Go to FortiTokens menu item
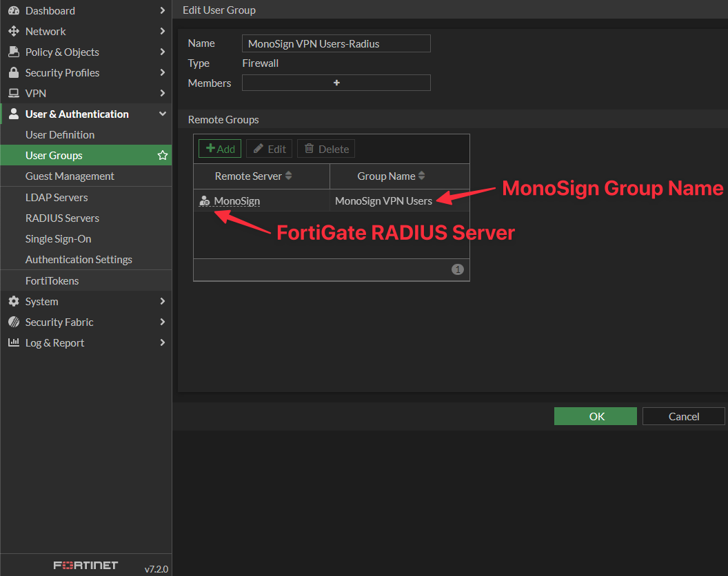This screenshot has height=576, width=728. click(52, 280)
